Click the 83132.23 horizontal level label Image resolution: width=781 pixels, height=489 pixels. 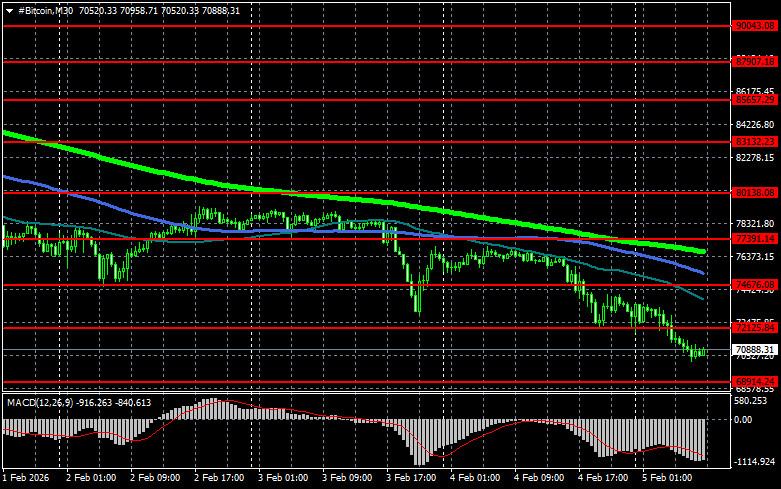pyautogui.click(x=755, y=142)
